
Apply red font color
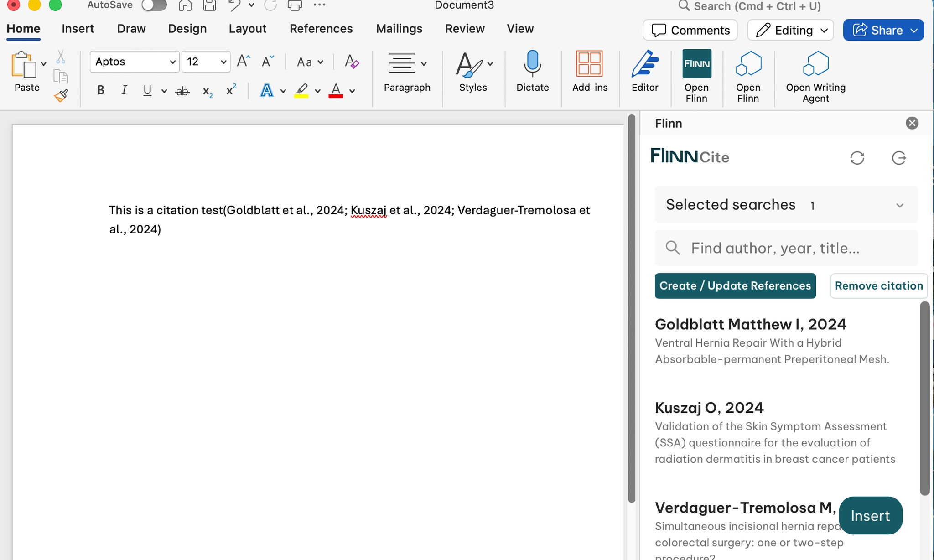336,90
